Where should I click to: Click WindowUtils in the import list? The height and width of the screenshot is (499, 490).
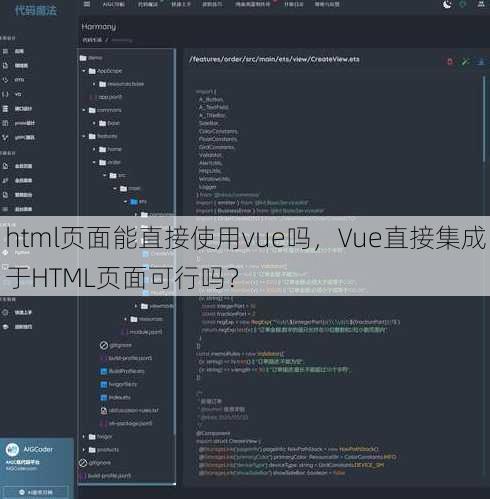coord(214,179)
